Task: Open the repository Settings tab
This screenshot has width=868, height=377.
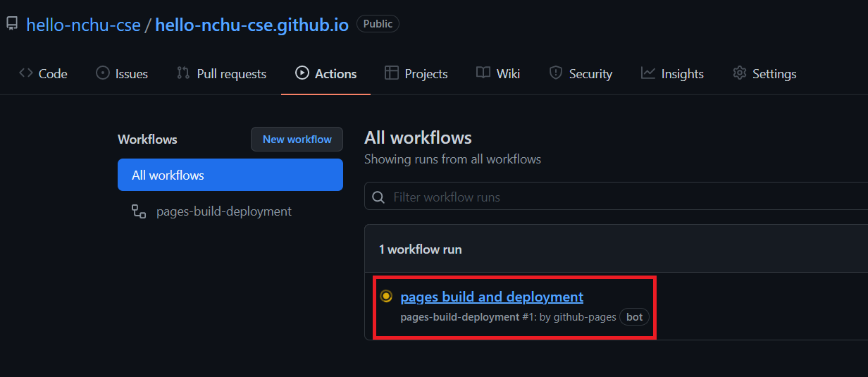Action: (764, 73)
